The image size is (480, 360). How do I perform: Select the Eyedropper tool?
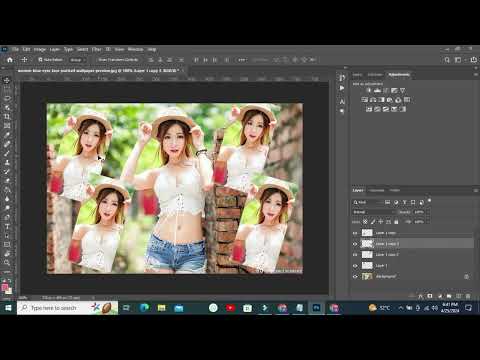7,135
